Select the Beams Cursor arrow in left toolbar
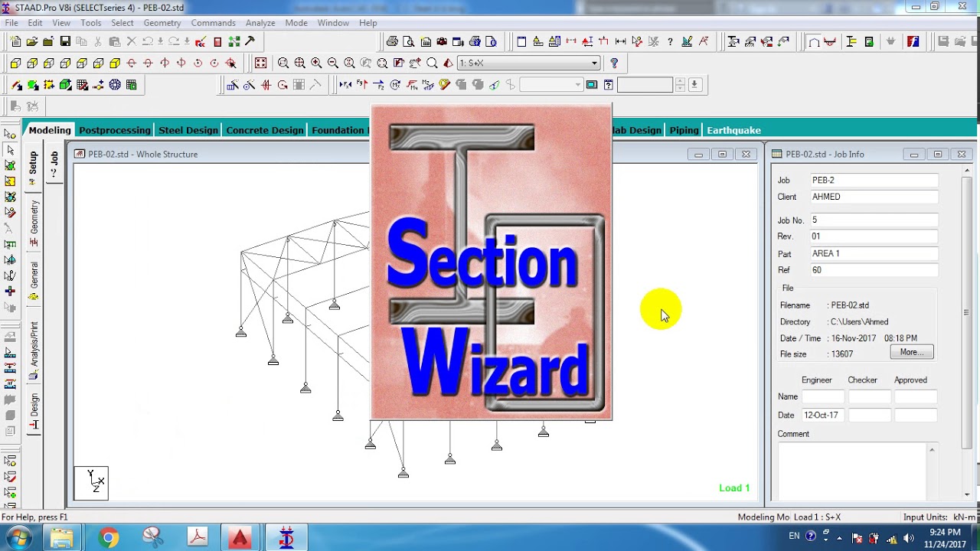Screen dimensions: 980x551 tap(10, 150)
